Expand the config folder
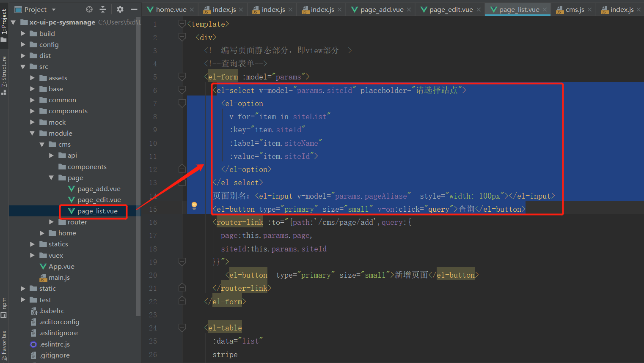Screen dimensions: 644x363 tap(23, 44)
